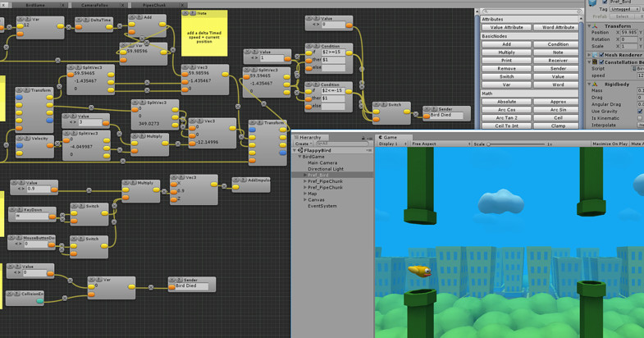
Task: Select Main Camera in the Hierarchy
Action: (322, 163)
